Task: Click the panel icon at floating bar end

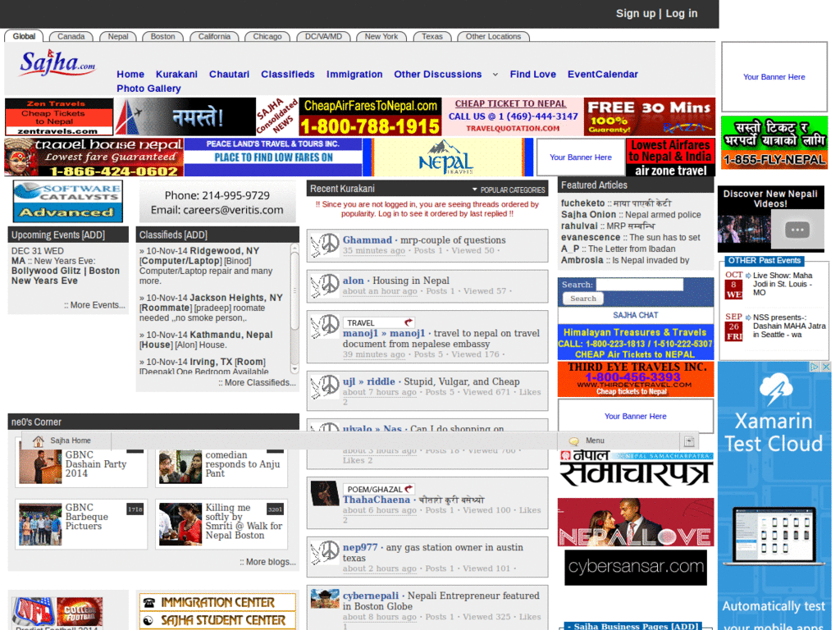Action: tap(689, 441)
